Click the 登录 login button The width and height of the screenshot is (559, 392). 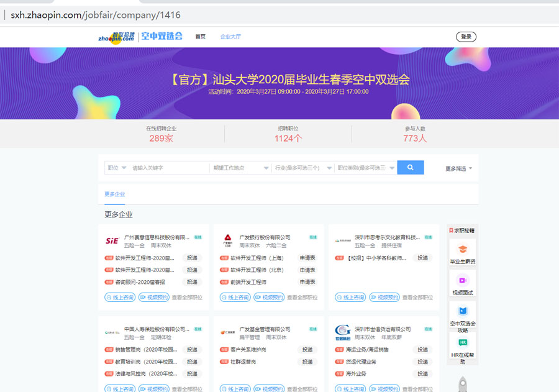pyautogui.click(x=466, y=37)
